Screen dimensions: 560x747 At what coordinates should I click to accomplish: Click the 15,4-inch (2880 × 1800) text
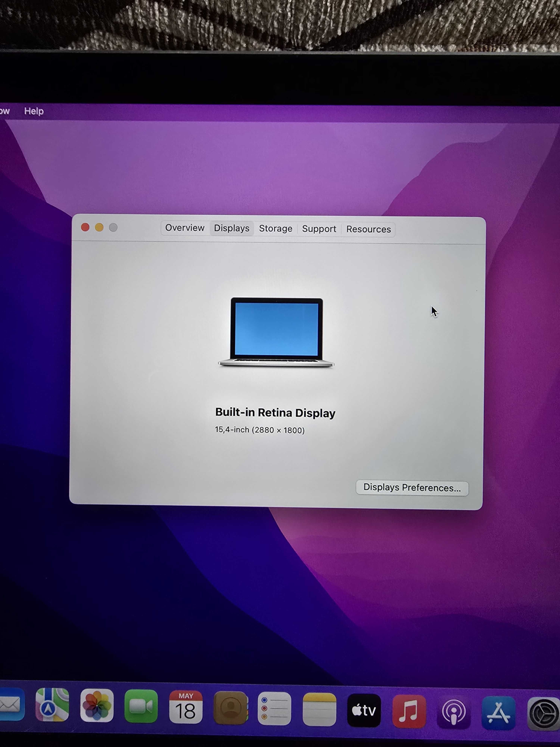(260, 430)
